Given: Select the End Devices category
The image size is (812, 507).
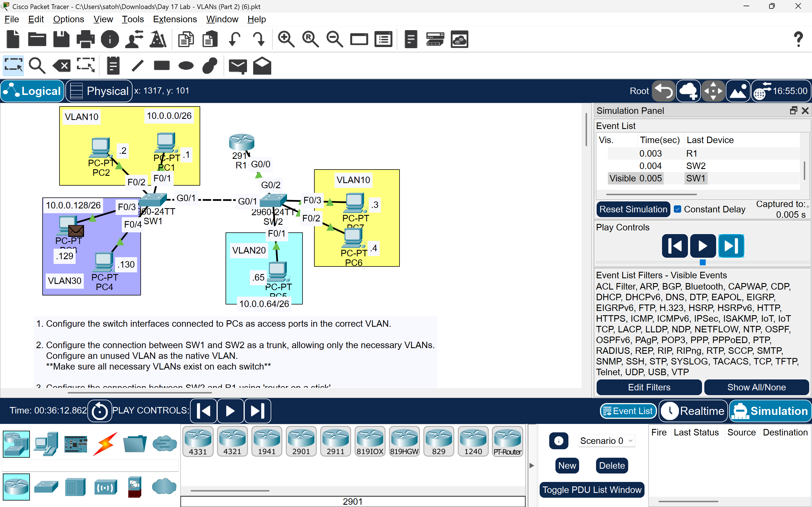Looking at the screenshot, I should coord(46,444).
